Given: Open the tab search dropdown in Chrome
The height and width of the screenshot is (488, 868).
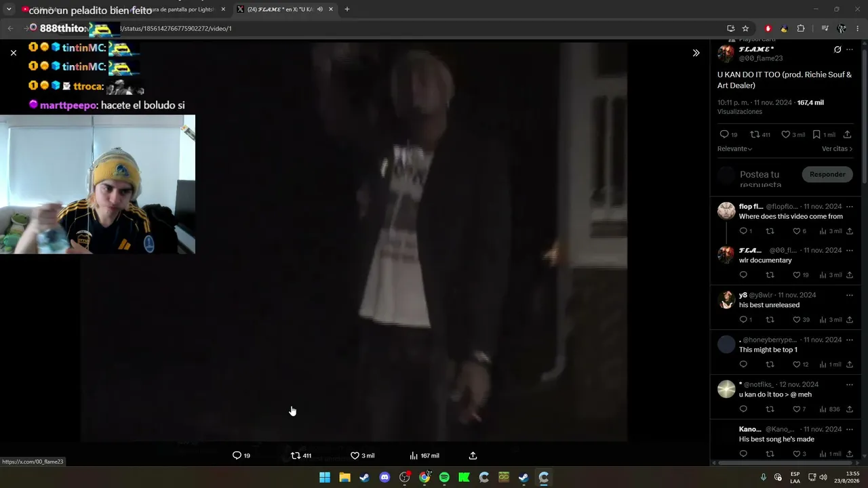Looking at the screenshot, I should point(9,9).
